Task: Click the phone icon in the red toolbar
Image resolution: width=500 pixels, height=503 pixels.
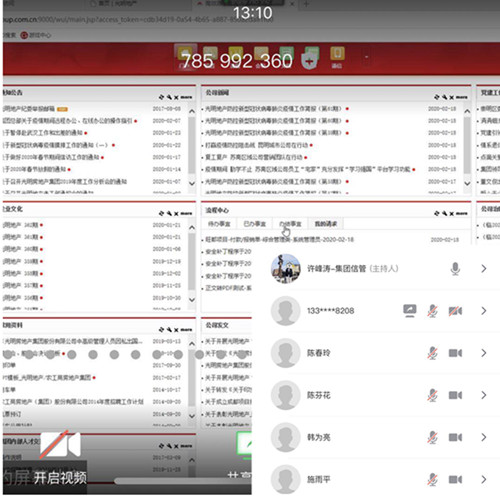Action: click(337, 54)
